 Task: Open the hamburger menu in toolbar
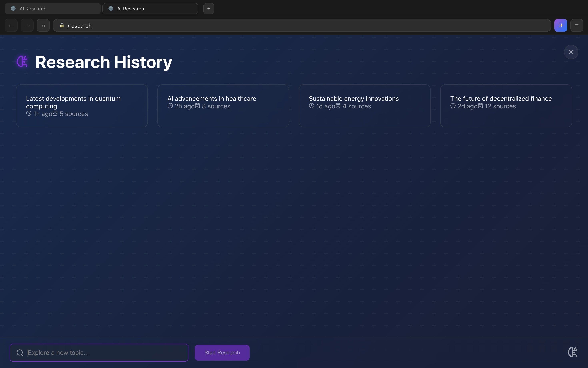coord(577,26)
